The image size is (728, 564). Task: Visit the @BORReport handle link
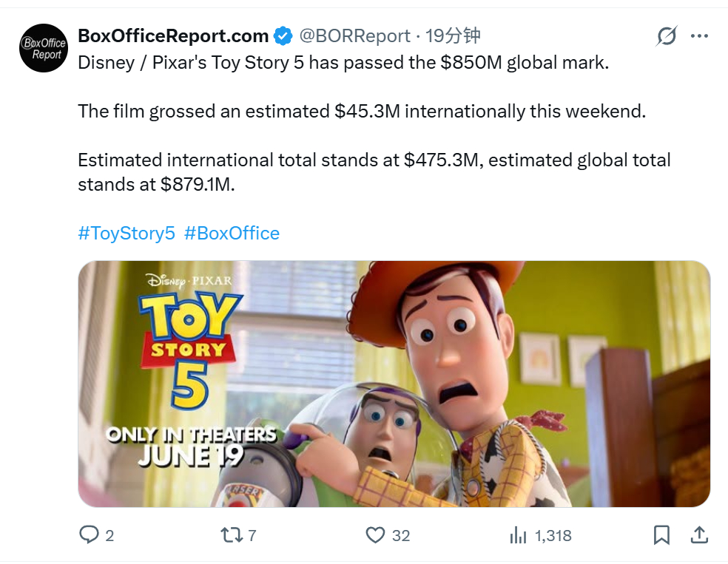[354, 35]
